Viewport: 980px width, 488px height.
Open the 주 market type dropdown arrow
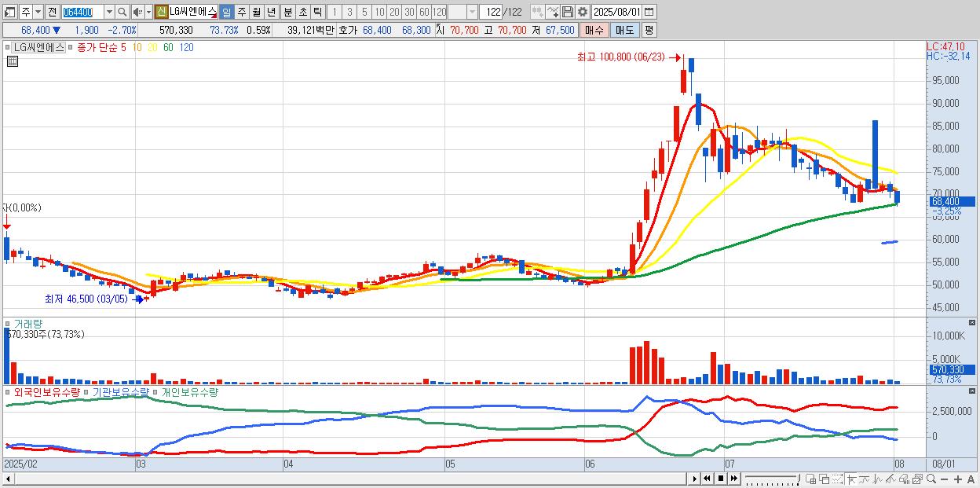38,12
